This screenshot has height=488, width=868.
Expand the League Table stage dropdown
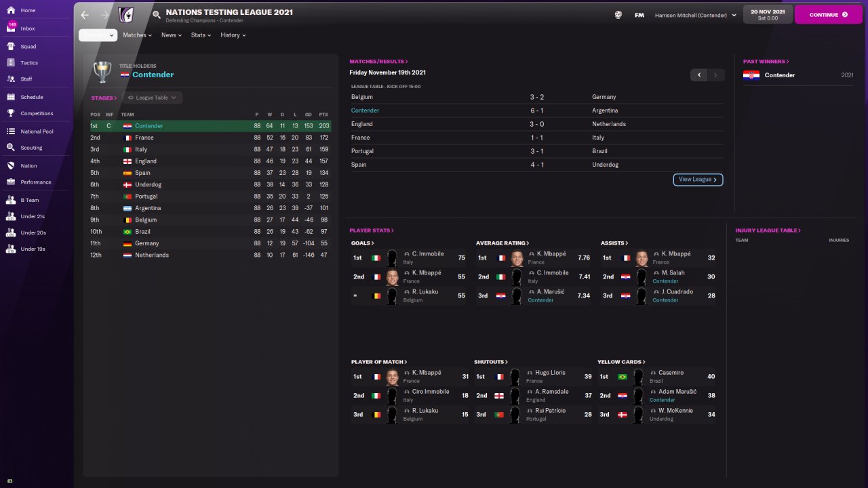(152, 98)
